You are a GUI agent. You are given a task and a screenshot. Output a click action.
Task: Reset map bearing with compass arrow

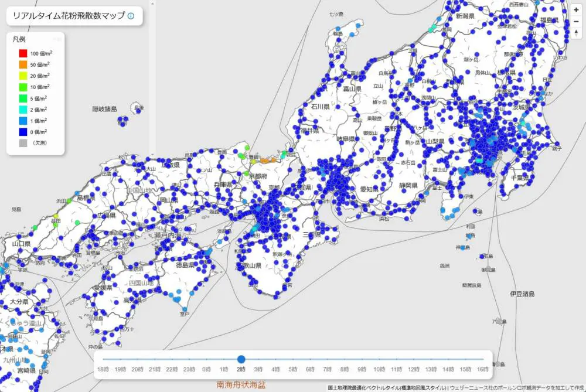point(576,33)
